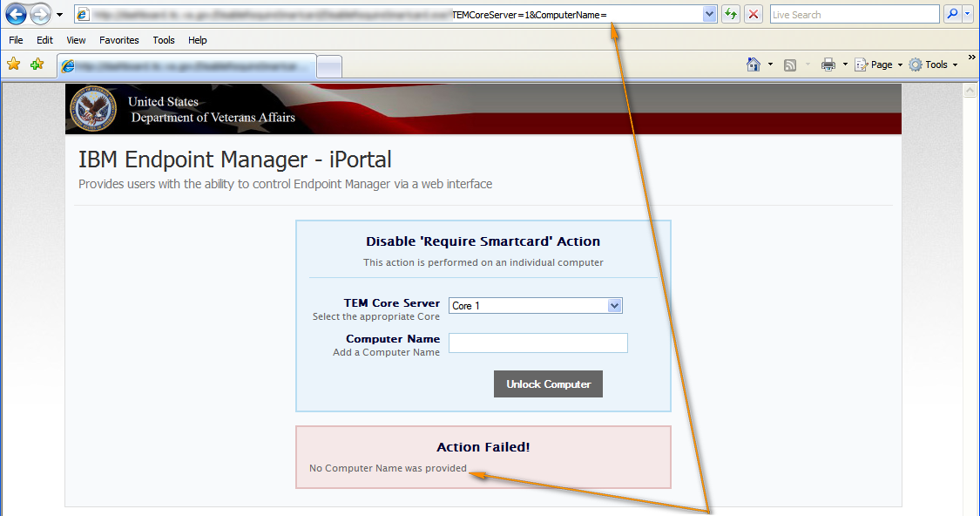This screenshot has height=516, width=980.
Task: Click 'No Computer Name was provided' text
Action: [x=389, y=468]
